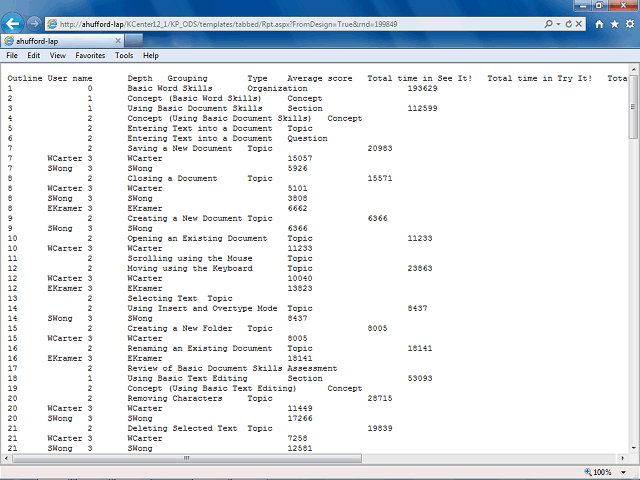Click 'Creating a New Folder' text
The width and height of the screenshot is (640, 480).
click(x=180, y=328)
